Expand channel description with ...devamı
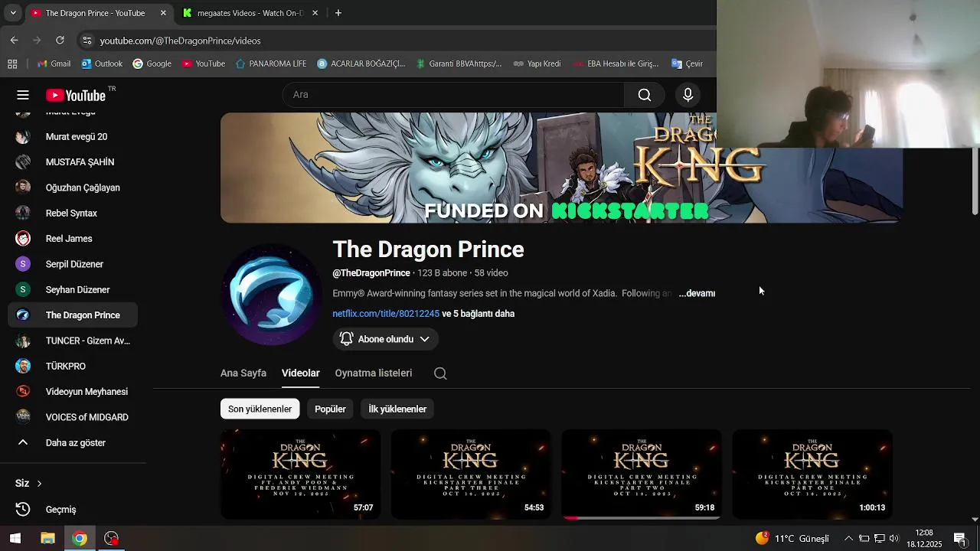This screenshot has height=551, width=980. pos(697,293)
